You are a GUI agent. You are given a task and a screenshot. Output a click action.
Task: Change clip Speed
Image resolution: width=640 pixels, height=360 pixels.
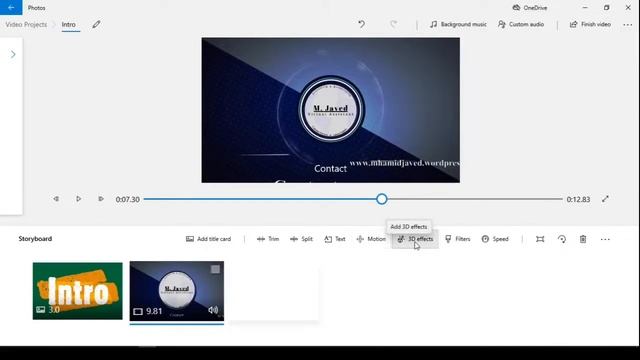tap(495, 239)
